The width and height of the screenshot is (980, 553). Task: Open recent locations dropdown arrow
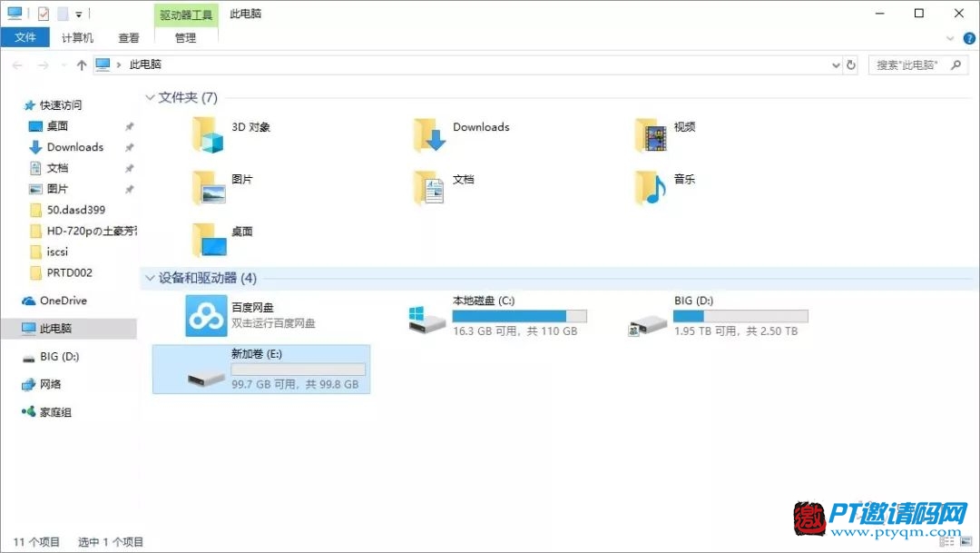[63, 65]
